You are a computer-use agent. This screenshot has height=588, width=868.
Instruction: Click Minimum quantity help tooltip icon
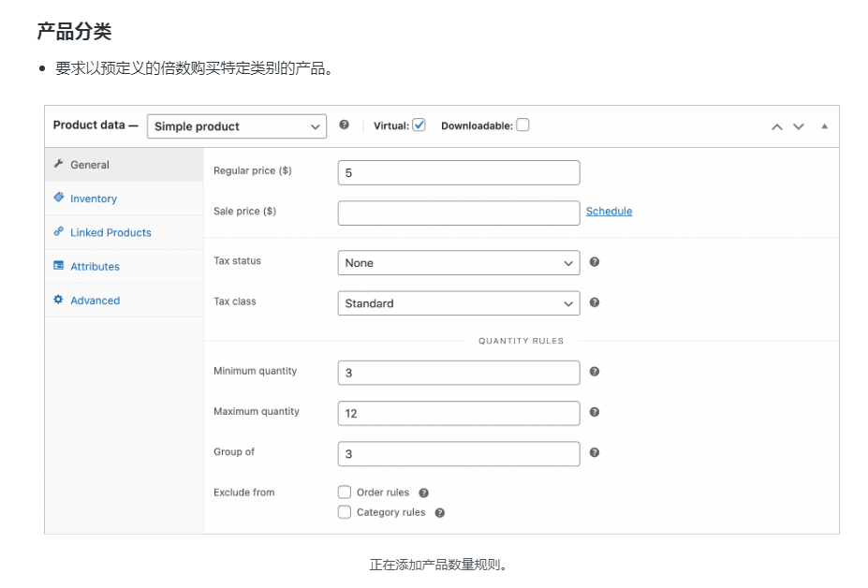point(595,372)
